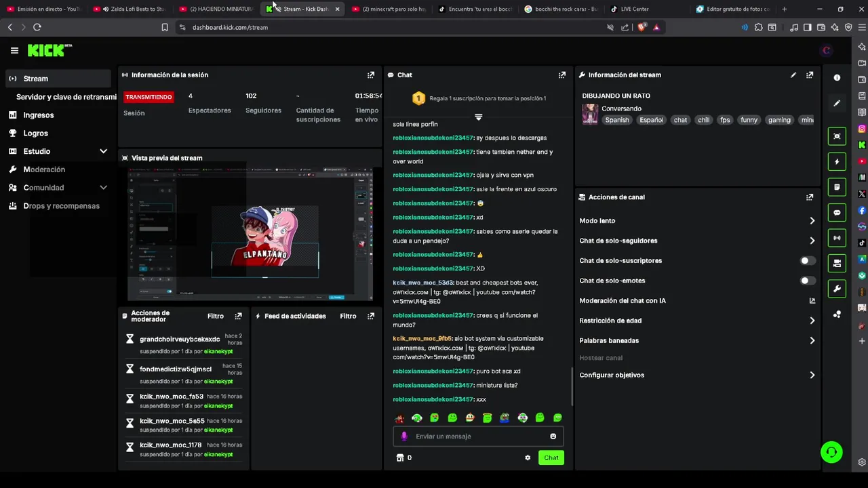Viewport: 868px width, 488px height.
Task: Click the chat collapse arrow under gift banner
Action: [478, 117]
